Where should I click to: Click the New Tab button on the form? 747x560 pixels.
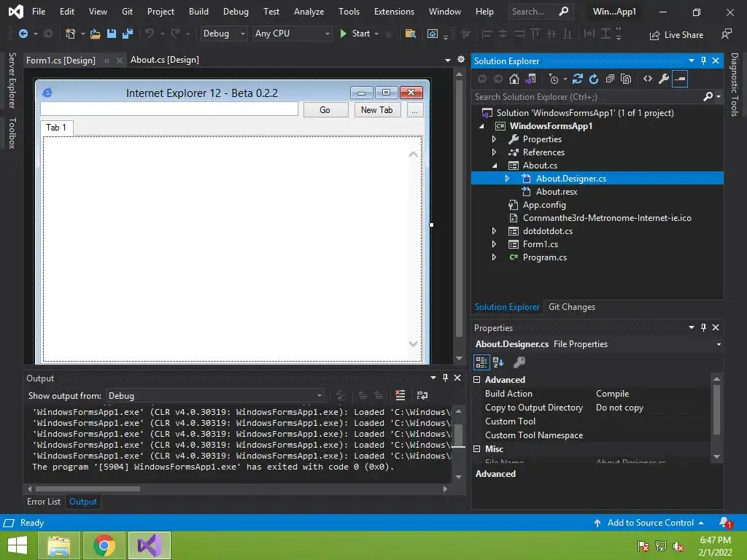pyautogui.click(x=377, y=110)
